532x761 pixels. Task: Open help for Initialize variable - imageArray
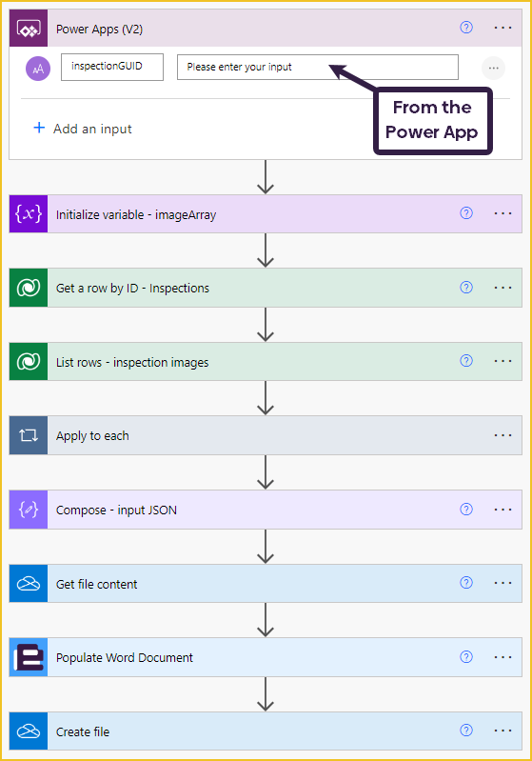pyautogui.click(x=466, y=213)
